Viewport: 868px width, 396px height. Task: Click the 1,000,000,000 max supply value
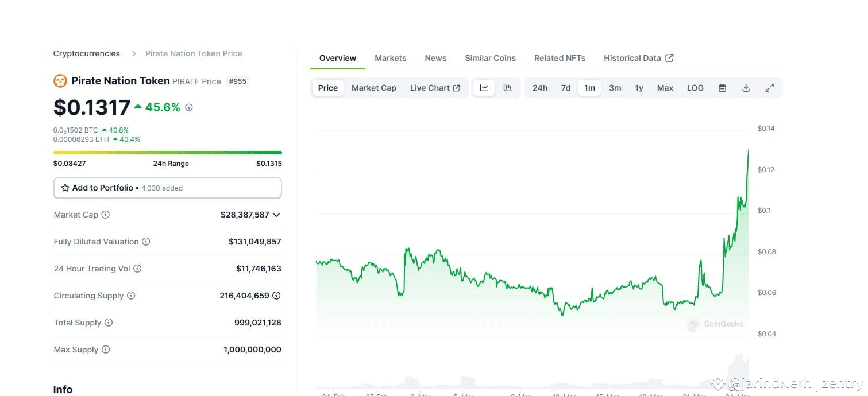click(253, 350)
